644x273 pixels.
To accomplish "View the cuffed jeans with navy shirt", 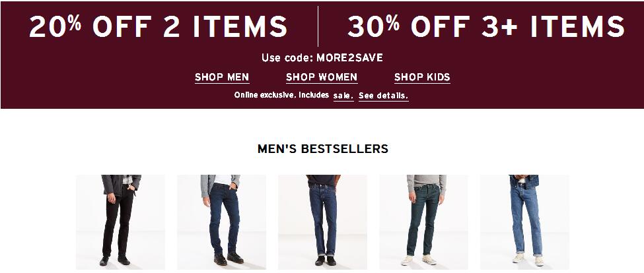I will 322,222.
